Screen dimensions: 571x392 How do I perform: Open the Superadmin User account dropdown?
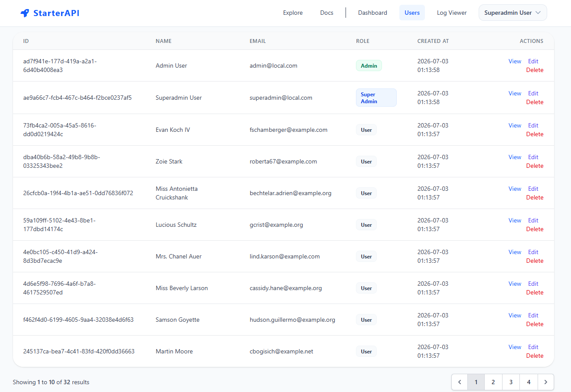point(512,13)
